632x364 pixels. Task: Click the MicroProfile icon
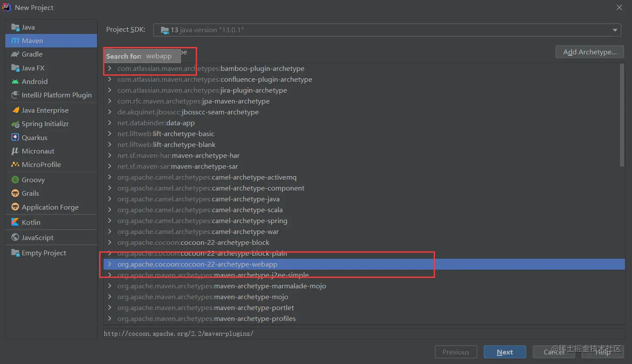coord(15,164)
